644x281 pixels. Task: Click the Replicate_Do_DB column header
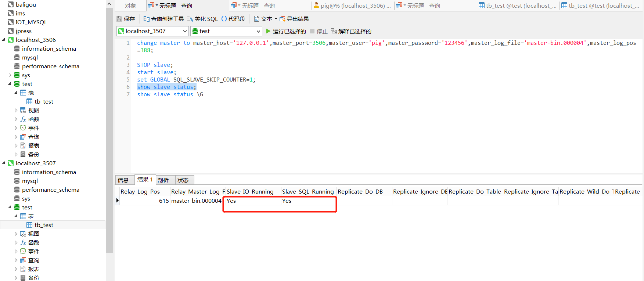coord(364,191)
